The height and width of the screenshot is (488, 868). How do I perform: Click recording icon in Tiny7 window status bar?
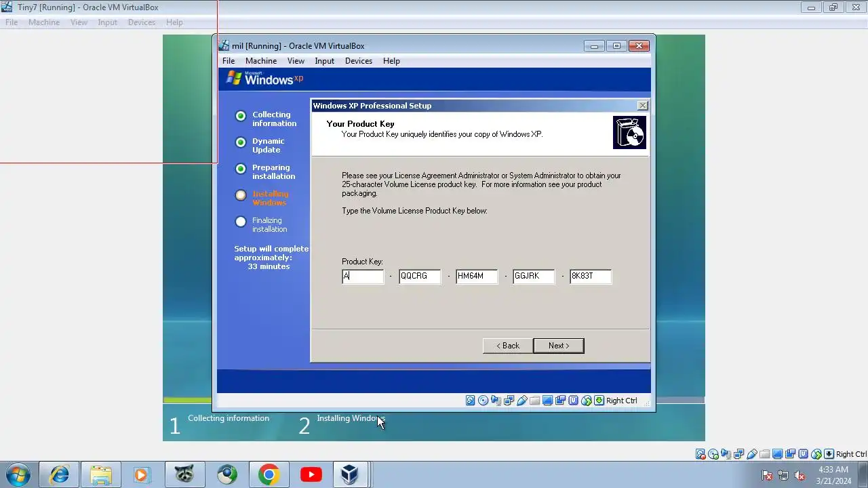coord(791,454)
